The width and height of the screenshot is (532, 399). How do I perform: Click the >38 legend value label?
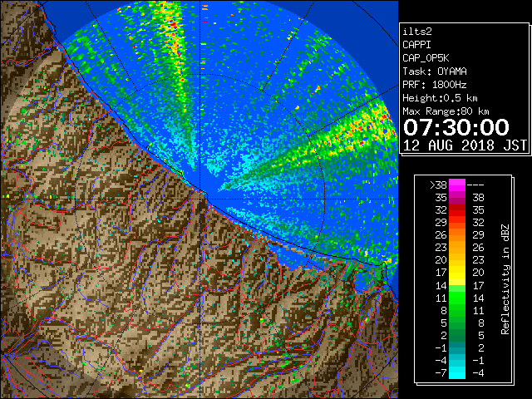coord(438,185)
